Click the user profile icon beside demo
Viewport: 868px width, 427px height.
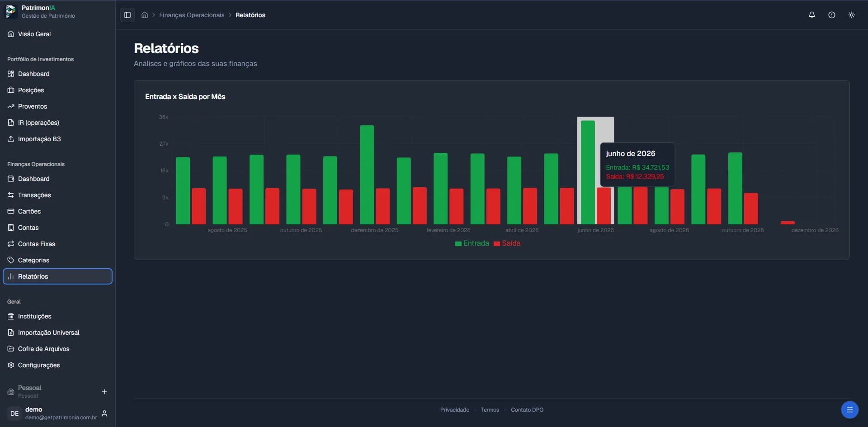pyautogui.click(x=104, y=413)
